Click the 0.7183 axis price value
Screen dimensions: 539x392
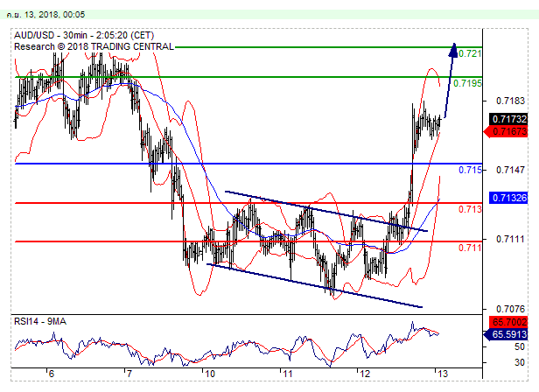point(510,101)
